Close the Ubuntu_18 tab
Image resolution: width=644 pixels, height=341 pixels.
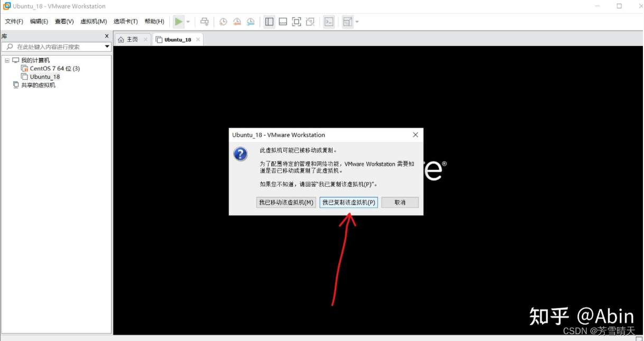click(198, 40)
